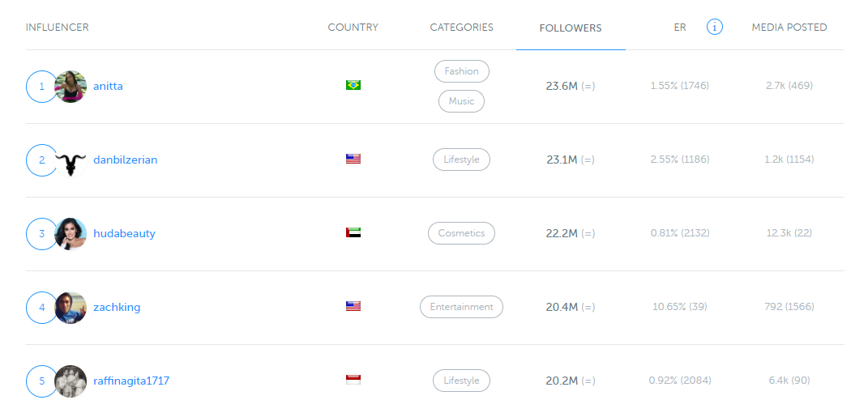Click the Indonesia flag for raffinagita1717
868x417 pixels.
point(353,380)
